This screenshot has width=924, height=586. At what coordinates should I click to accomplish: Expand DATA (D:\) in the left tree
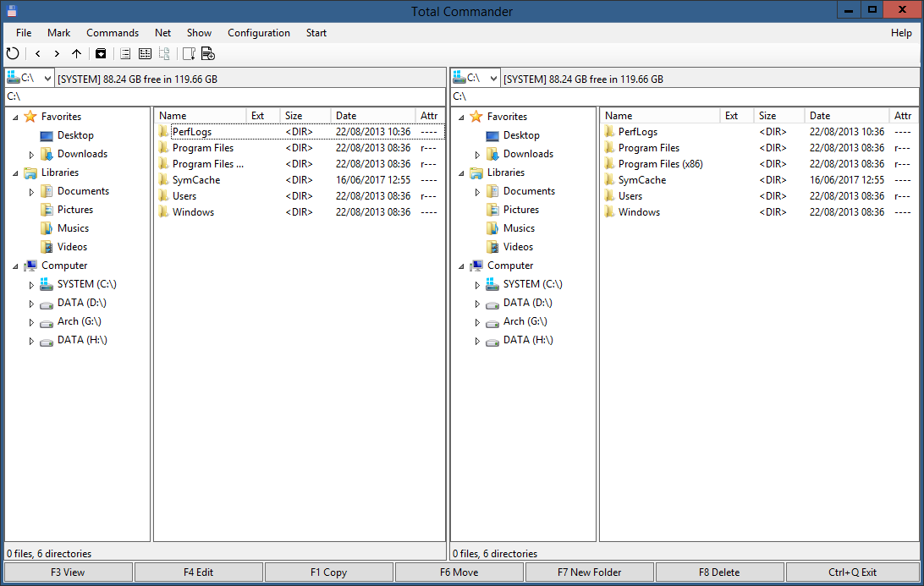coord(31,304)
